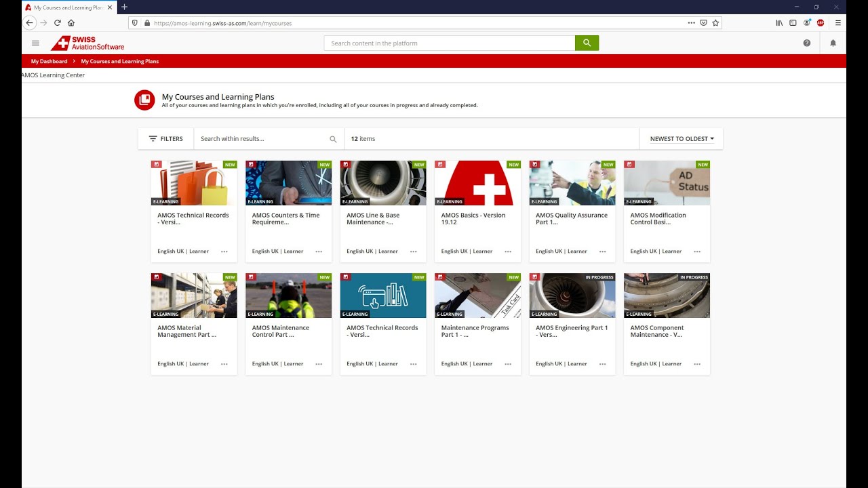Viewport: 868px width, 488px height.
Task: Open options for AMOS Material Management card
Action: pos(224,364)
